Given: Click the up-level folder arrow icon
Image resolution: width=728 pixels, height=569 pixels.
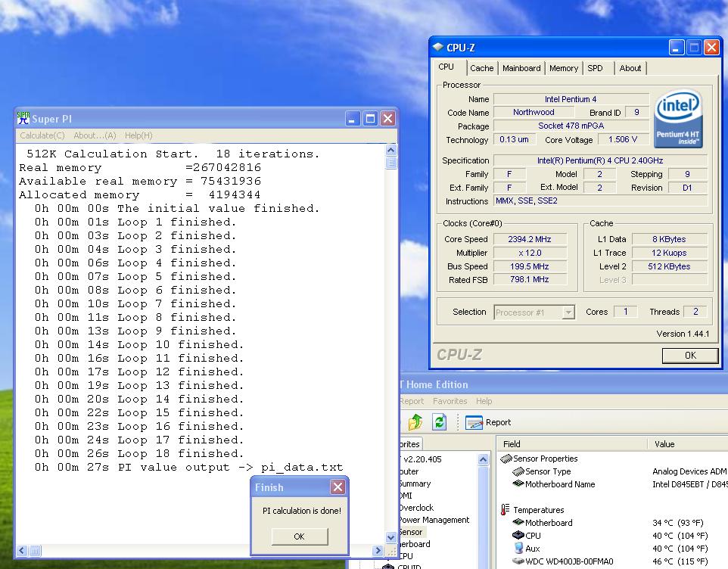Looking at the screenshot, I should click(x=415, y=422).
